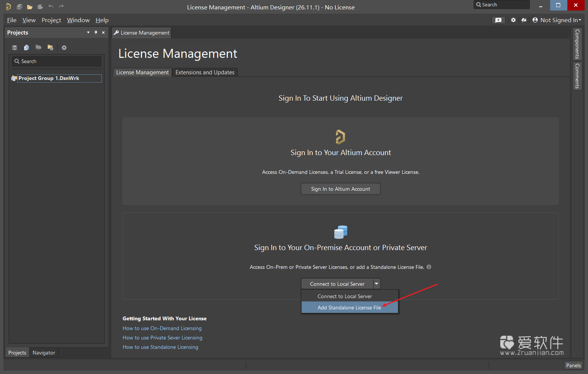
Task: Open the Window menu
Action: (x=78, y=20)
